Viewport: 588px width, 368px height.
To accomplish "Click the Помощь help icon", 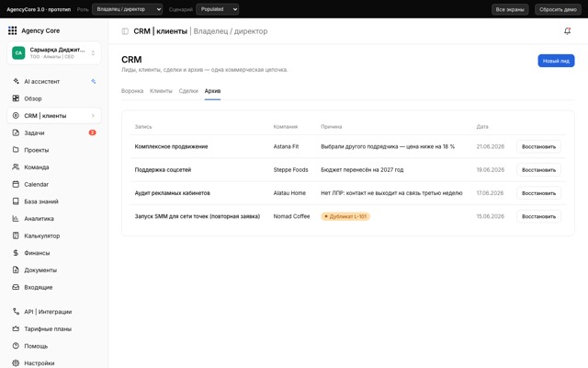I will 16,346.
